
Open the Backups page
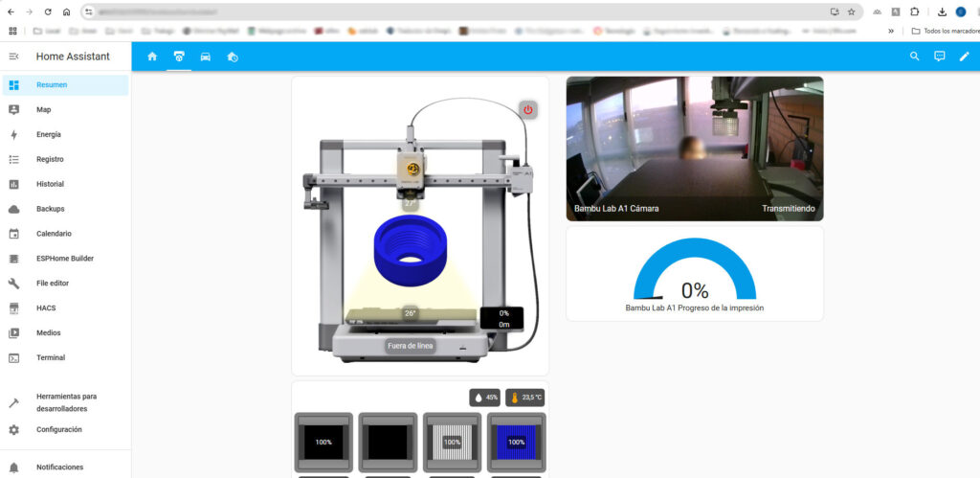pyautogui.click(x=66, y=209)
